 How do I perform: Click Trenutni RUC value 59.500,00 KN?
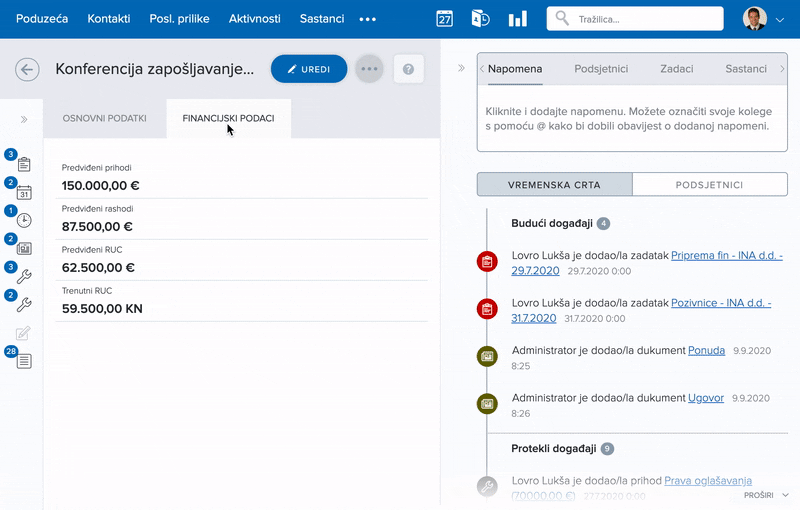(102, 309)
